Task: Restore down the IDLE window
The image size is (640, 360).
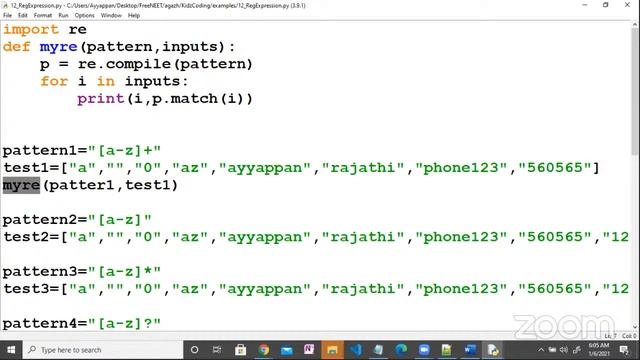Action: [606, 5]
